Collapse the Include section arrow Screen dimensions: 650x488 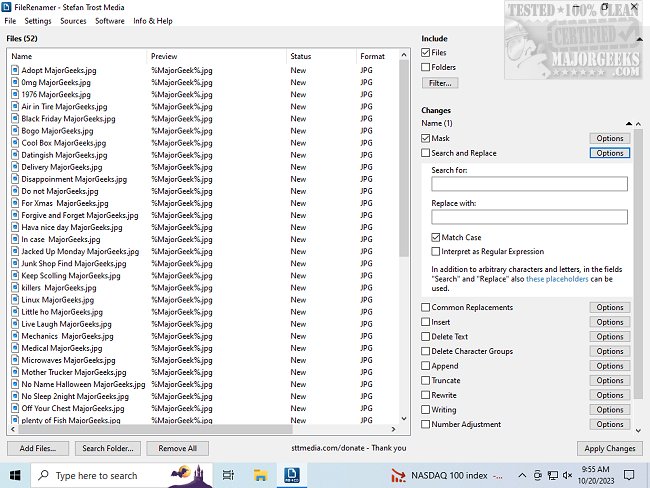(x=640, y=39)
